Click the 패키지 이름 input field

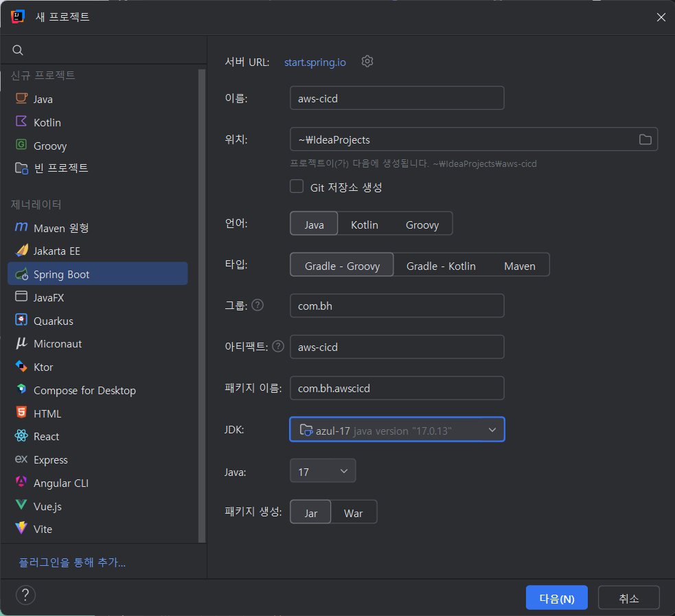[397, 388]
